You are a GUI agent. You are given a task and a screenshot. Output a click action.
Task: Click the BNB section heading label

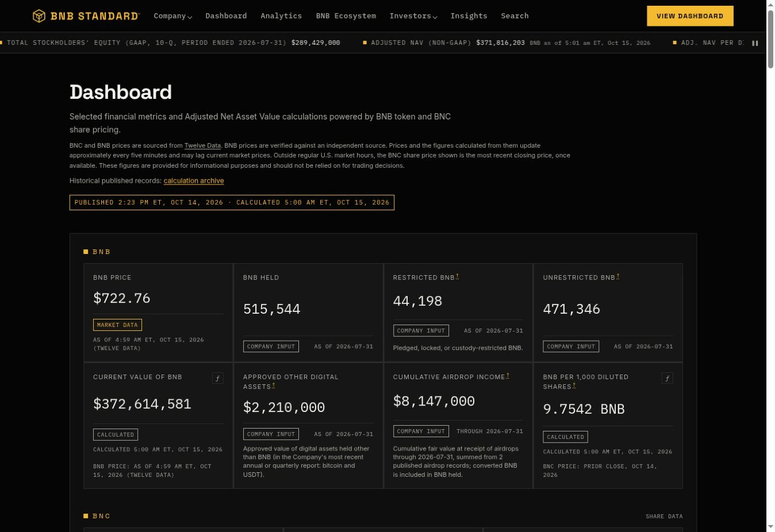(102, 252)
